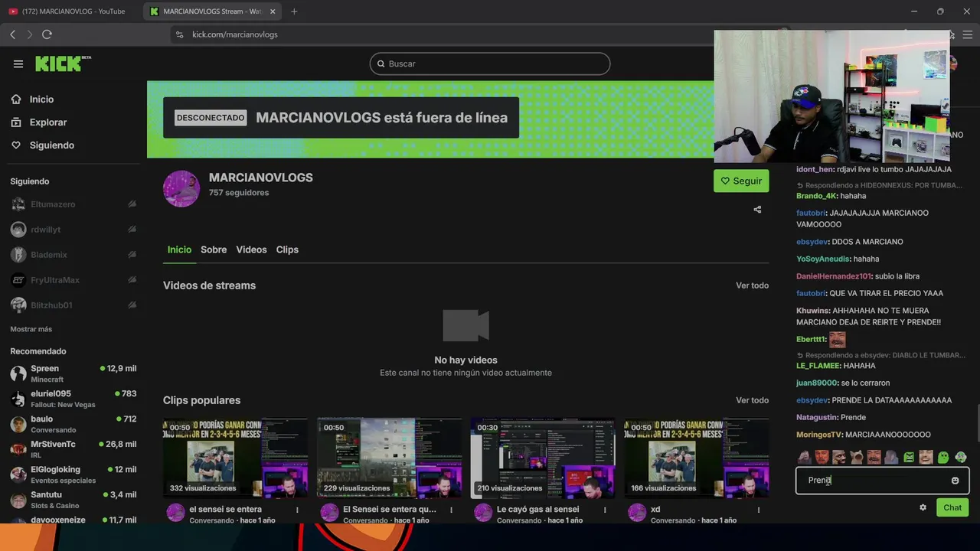This screenshot has height=551, width=980.
Task: Select the Inicio channel tab
Action: [x=179, y=249]
